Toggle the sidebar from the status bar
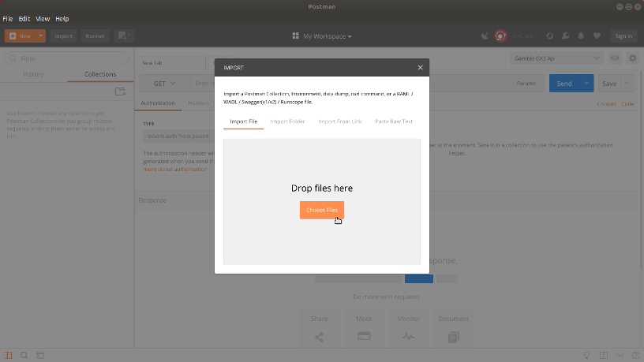The image size is (644, 362). click(x=9, y=356)
